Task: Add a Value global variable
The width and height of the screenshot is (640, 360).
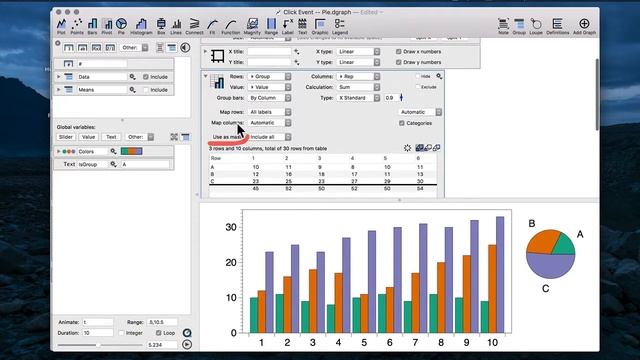Action: (88, 137)
